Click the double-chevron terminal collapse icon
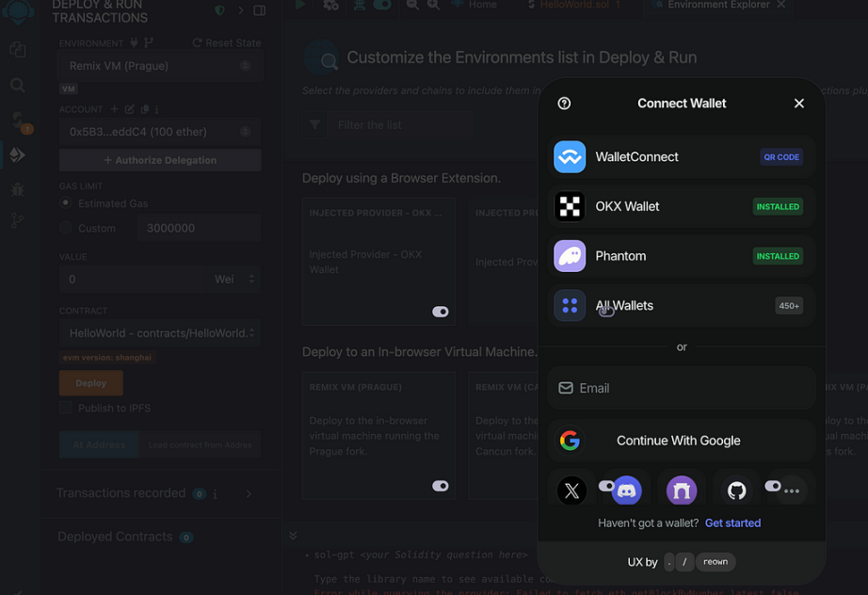 293,536
